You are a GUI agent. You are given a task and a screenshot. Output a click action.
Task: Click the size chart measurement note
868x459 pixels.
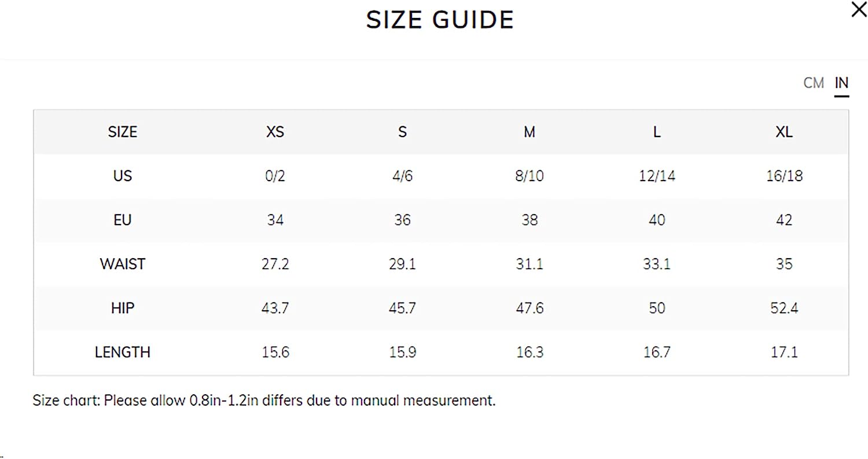pos(264,401)
